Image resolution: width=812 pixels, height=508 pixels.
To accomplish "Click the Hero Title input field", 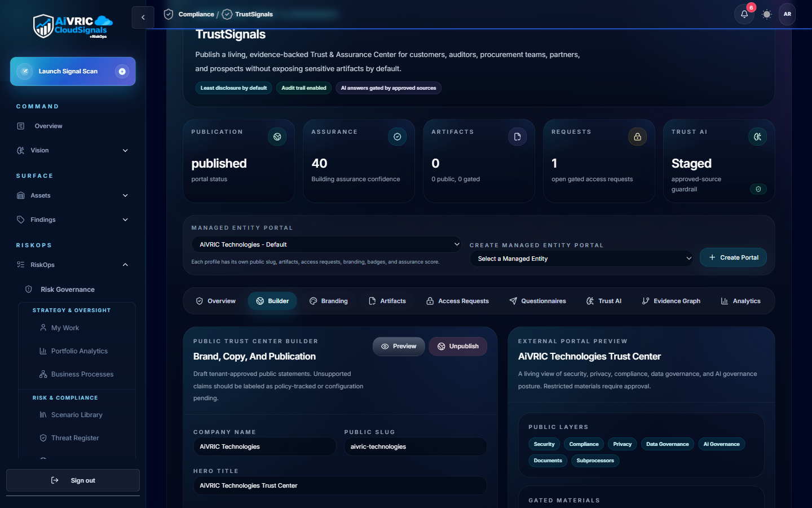I will pos(340,485).
